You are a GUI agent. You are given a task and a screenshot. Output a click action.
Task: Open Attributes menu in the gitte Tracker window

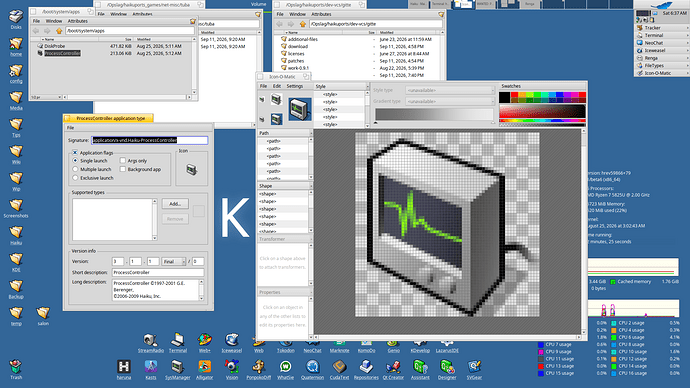pos(321,14)
